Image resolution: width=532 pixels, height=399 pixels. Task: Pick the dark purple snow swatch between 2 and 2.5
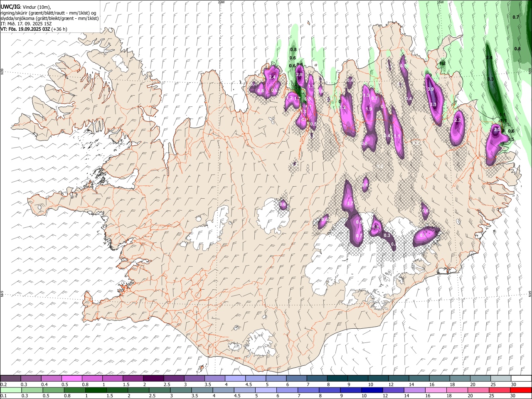(153, 378)
